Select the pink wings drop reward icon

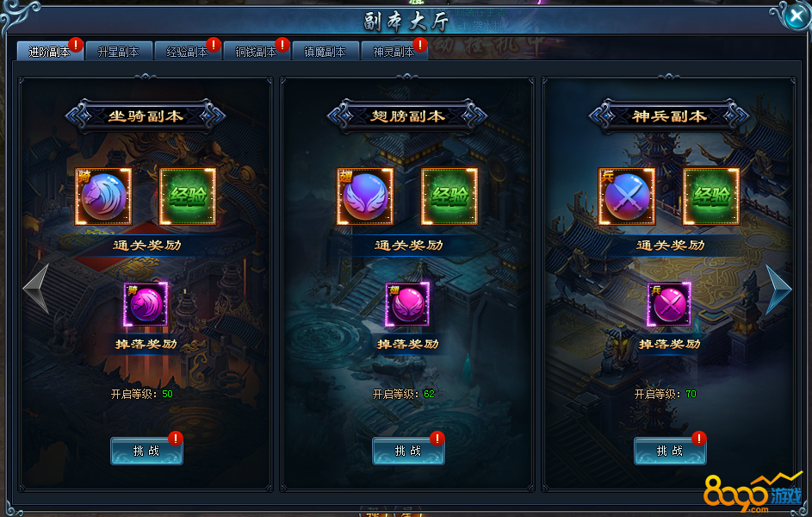click(407, 304)
